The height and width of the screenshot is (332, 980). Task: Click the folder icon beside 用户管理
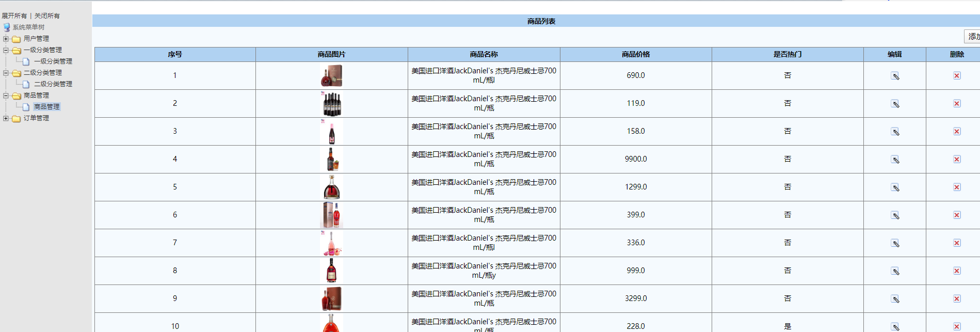pos(17,39)
